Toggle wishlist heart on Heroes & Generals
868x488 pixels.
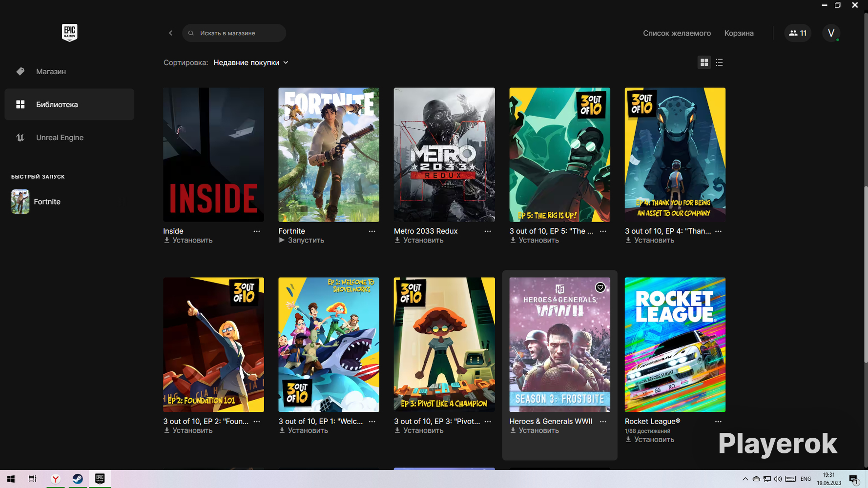tap(600, 287)
